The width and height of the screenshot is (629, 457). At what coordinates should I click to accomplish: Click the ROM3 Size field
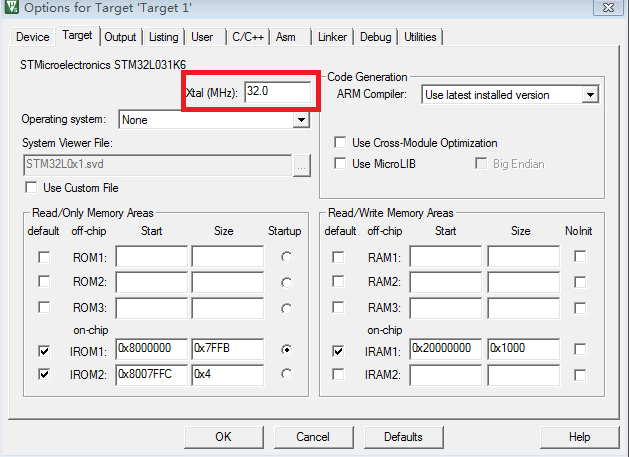(x=228, y=308)
